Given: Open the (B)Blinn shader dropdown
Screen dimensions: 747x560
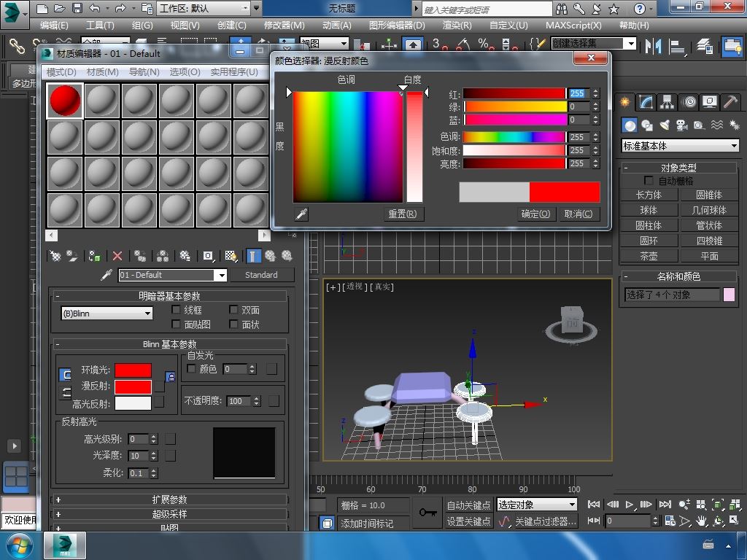Looking at the screenshot, I should pos(107,314).
